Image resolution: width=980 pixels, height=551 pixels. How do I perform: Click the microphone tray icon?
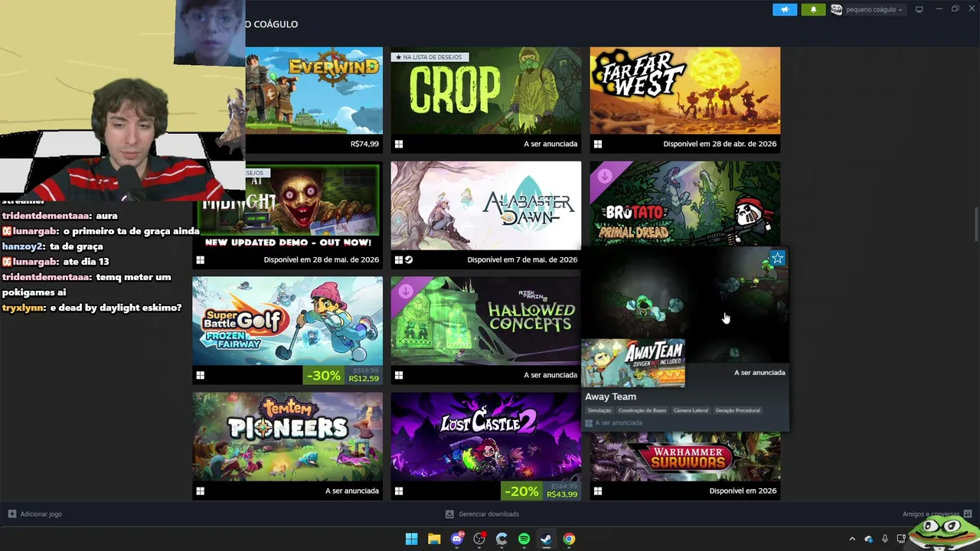tap(885, 540)
